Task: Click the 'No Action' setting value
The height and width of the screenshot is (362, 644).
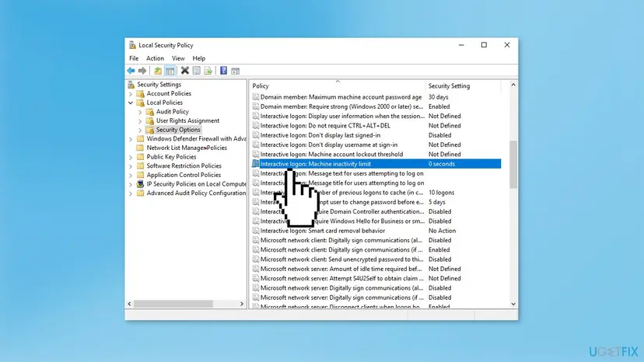Action: [x=442, y=231]
